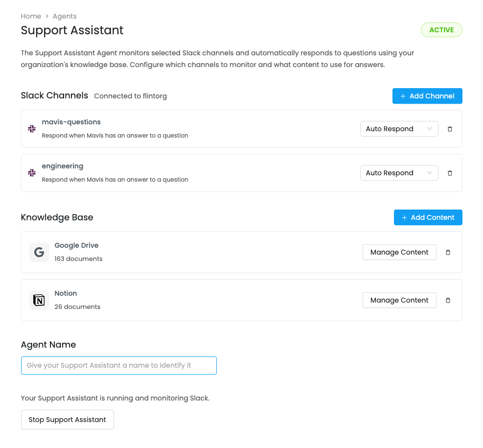The image size is (483, 448).
Task: Click the Google Drive logo icon
Action: [39, 252]
